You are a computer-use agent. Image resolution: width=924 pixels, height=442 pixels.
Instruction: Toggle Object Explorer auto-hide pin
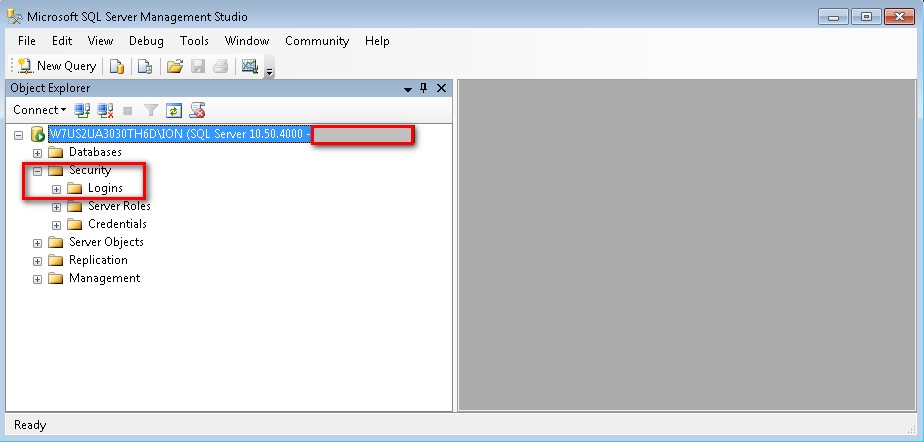tap(423, 88)
